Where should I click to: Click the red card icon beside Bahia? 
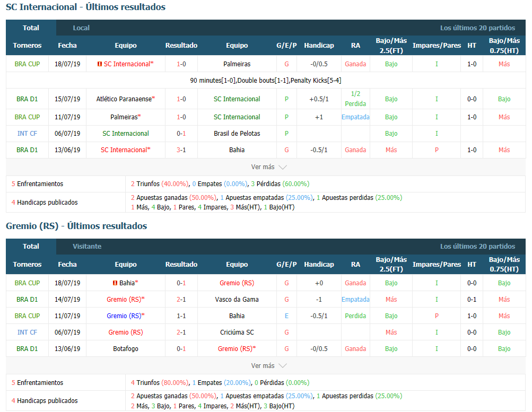[x=115, y=283]
